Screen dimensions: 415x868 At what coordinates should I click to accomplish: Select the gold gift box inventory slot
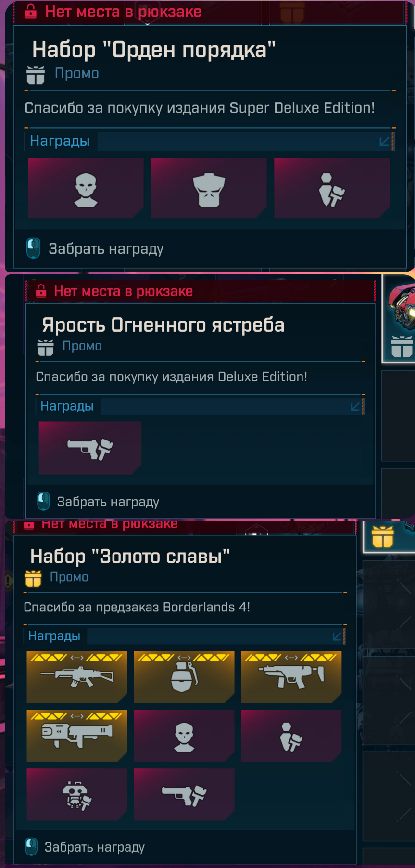[390, 536]
